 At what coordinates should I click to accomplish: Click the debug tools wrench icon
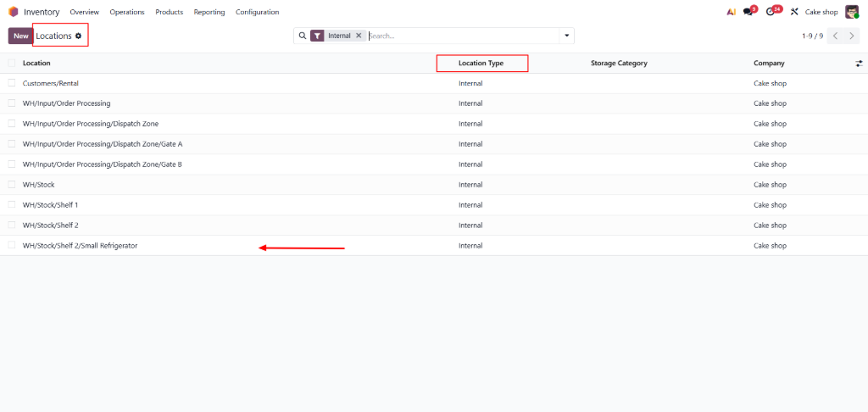(794, 12)
